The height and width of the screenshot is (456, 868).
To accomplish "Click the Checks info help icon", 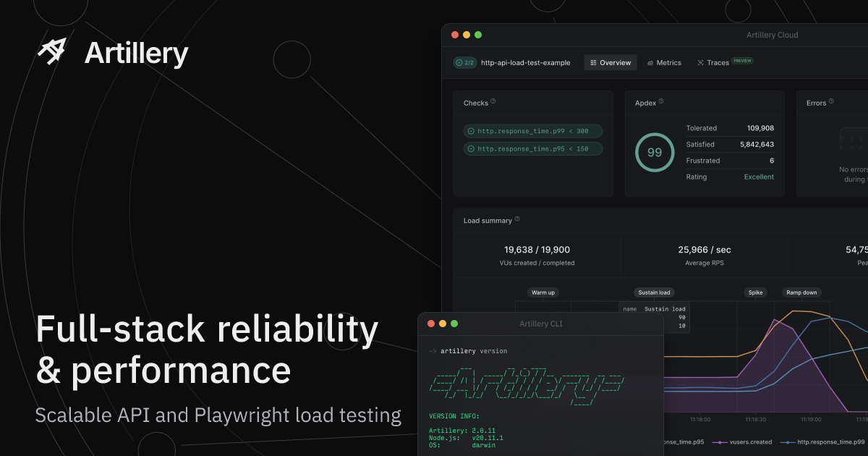I will [x=493, y=102].
